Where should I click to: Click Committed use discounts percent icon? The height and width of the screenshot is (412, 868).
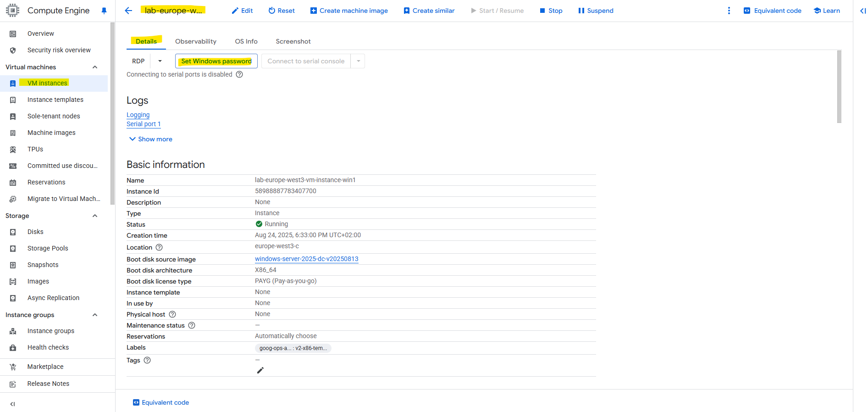(x=13, y=166)
